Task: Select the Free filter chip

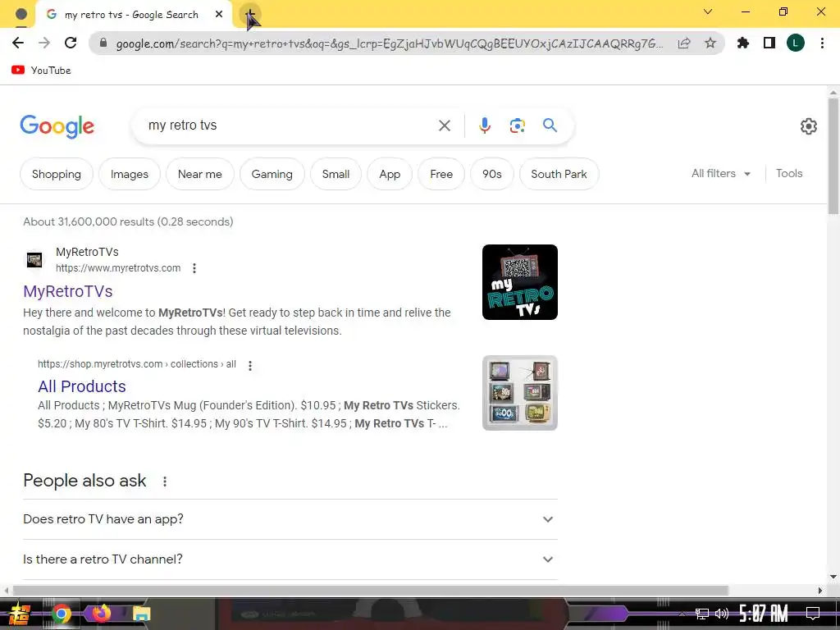Action: click(x=441, y=174)
